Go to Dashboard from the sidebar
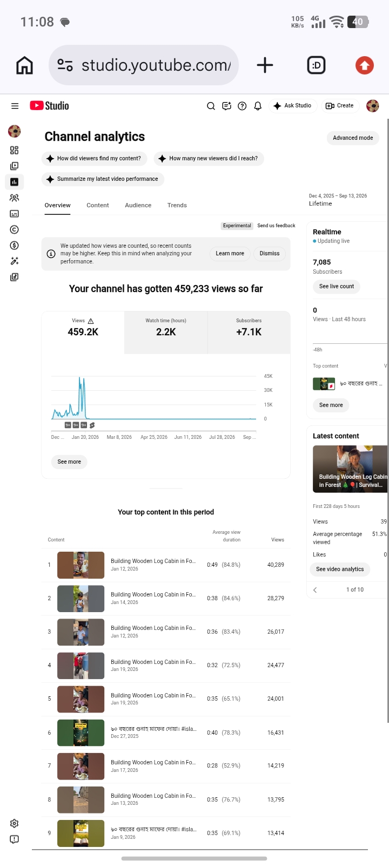This screenshot has width=389, height=868. coord(15,150)
